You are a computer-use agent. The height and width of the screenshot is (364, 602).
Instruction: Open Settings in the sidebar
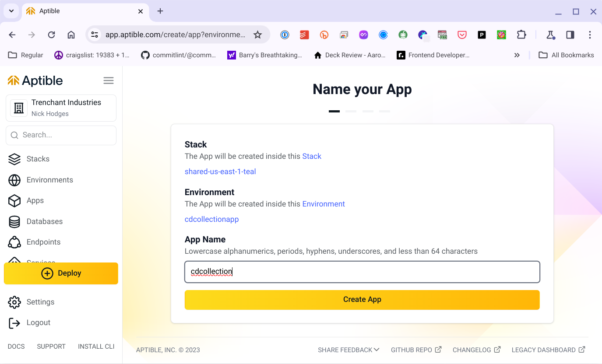click(31, 302)
